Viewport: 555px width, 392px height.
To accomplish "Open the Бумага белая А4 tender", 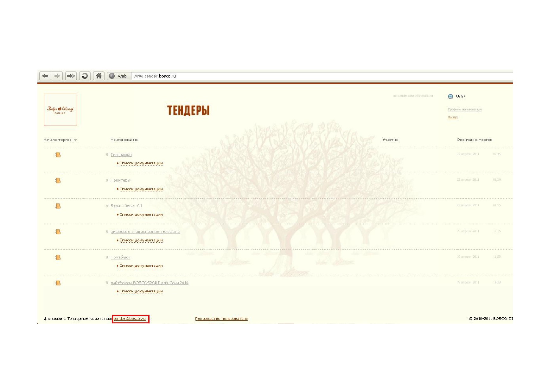I will (126, 206).
